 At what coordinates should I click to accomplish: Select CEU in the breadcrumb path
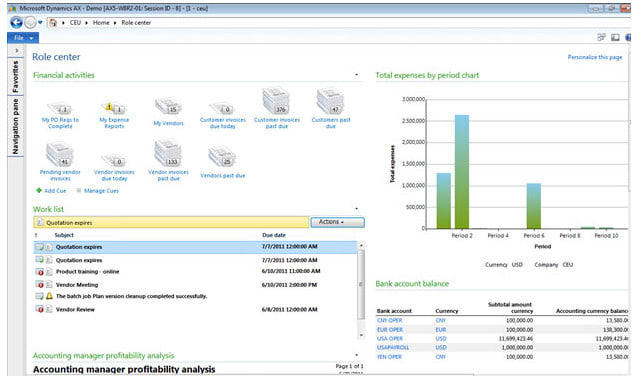coord(75,22)
